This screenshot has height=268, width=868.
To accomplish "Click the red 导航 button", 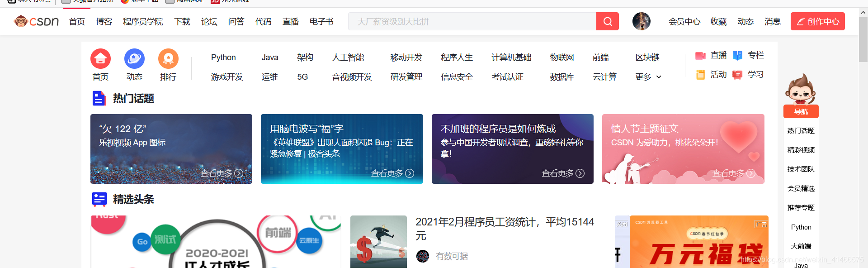I will click(x=801, y=111).
